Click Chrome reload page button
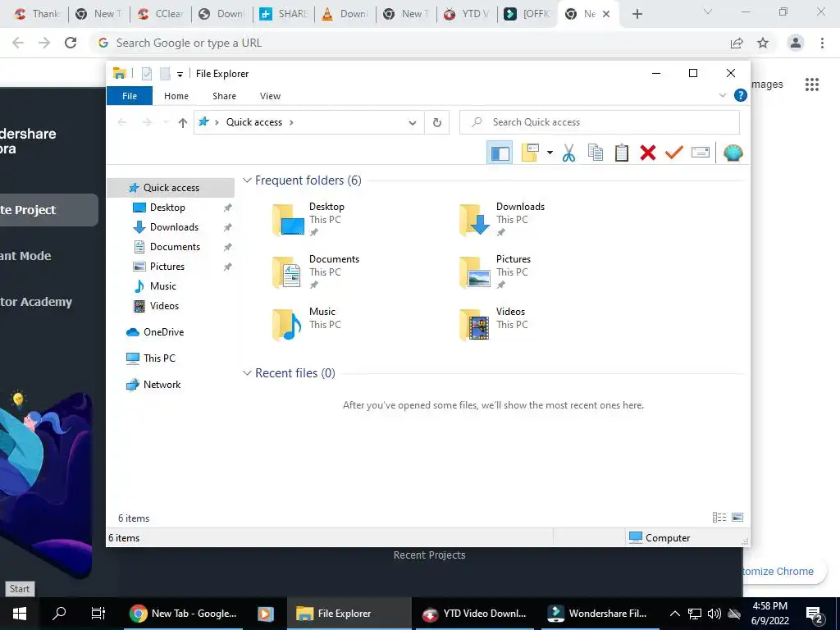The width and height of the screenshot is (840, 630). click(71, 43)
